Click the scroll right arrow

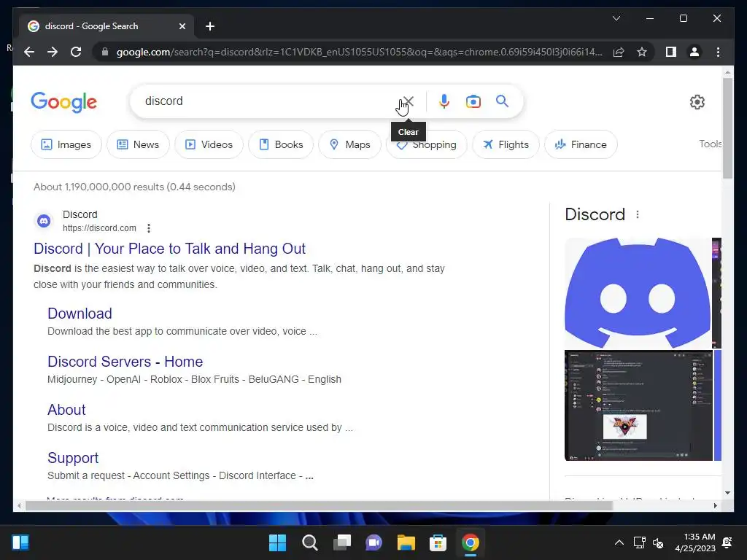[x=716, y=506]
